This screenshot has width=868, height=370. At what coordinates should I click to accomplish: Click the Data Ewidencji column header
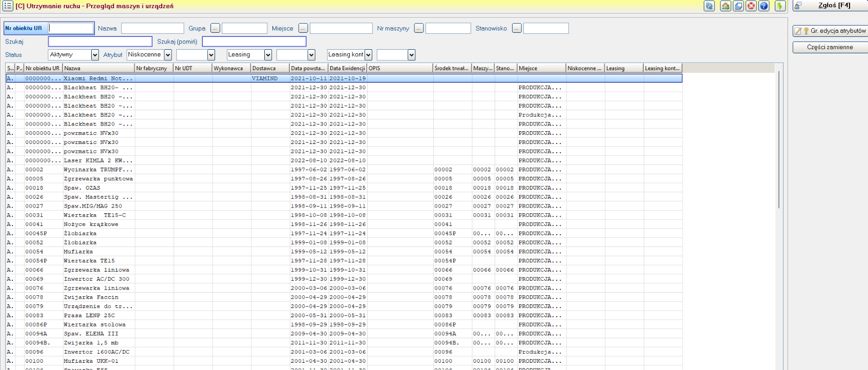click(x=348, y=68)
